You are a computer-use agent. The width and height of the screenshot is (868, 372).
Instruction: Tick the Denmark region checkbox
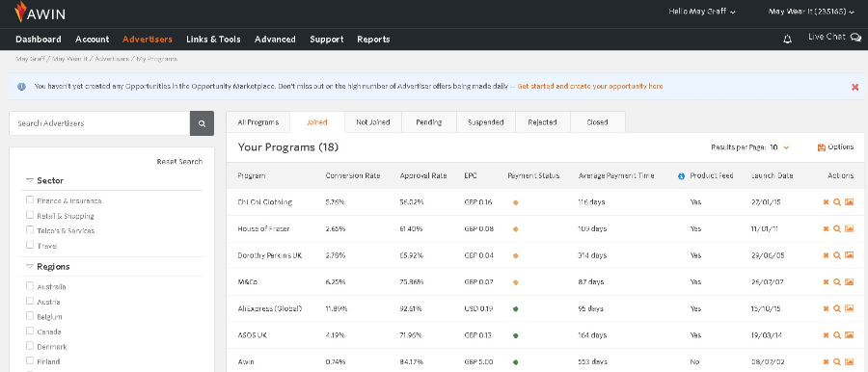(30, 345)
